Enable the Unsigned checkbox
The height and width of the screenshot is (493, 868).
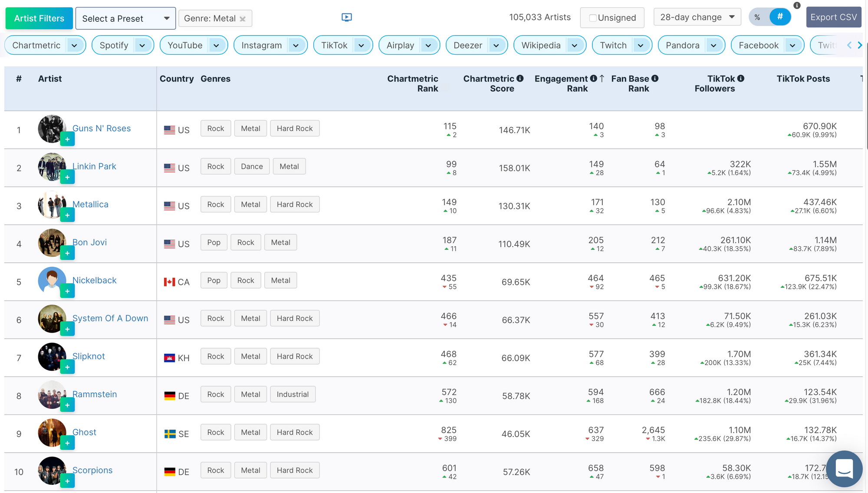pos(593,18)
